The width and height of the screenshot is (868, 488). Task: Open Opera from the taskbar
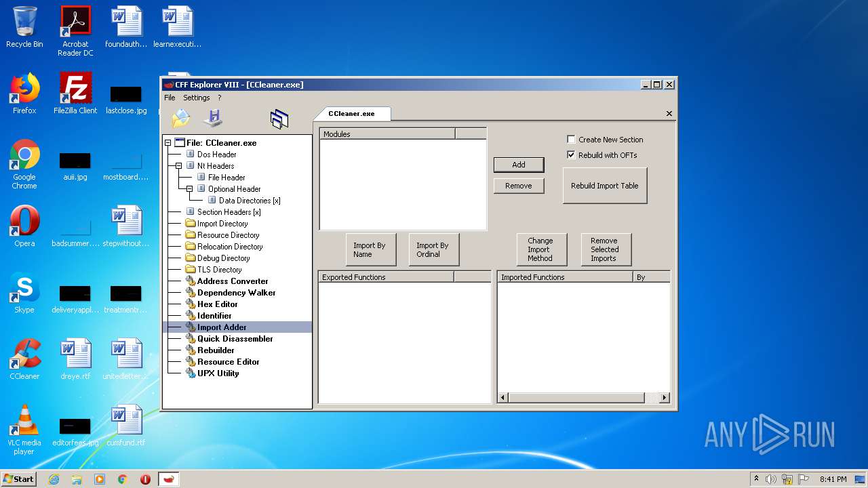[145, 479]
